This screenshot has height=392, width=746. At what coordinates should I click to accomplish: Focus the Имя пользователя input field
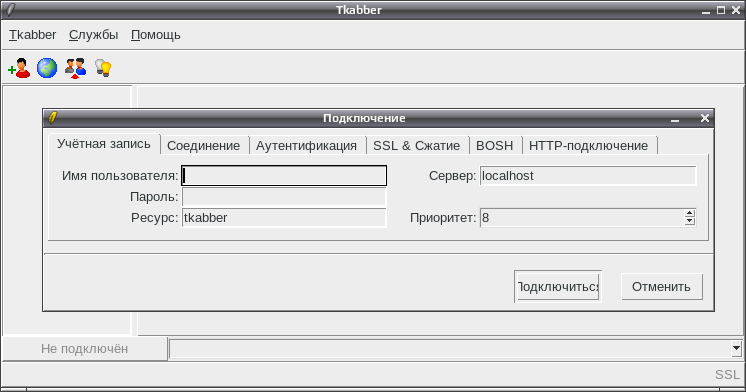pyautogui.click(x=284, y=176)
